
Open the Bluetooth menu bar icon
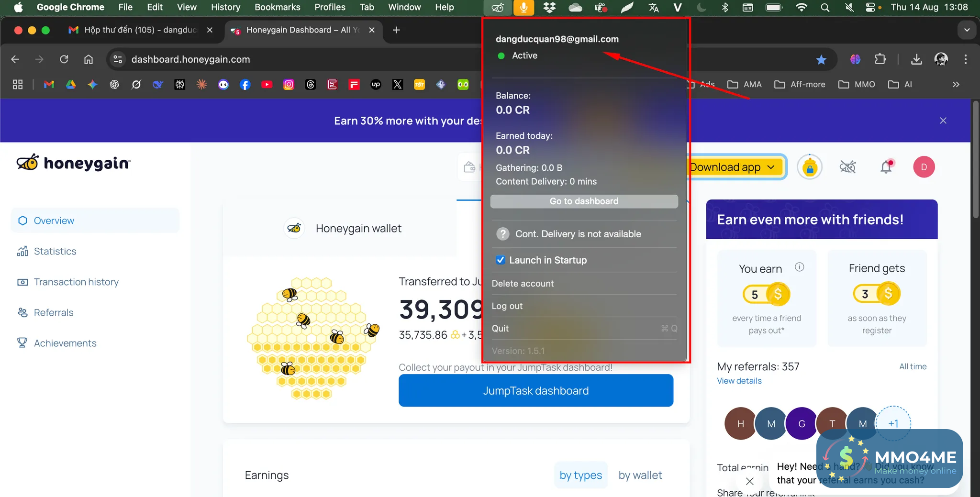[x=725, y=7]
